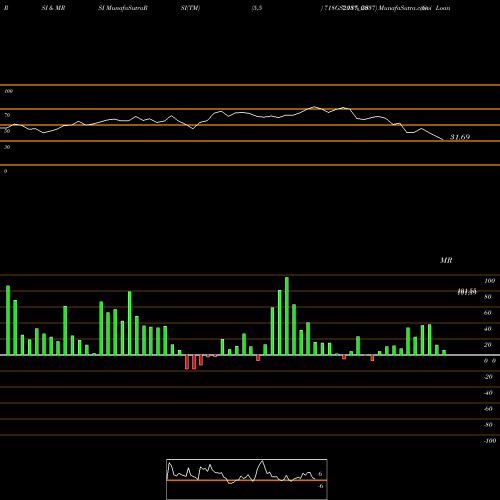Click the 80 label on MR axis
Image resolution: width=500 pixels, height=500 pixels.
coord(488,297)
